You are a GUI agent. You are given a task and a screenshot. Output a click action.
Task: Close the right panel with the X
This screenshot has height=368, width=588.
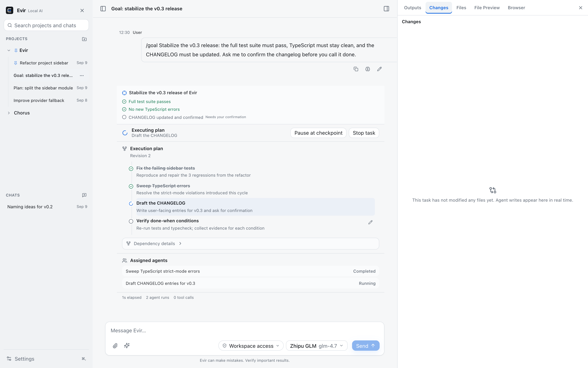point(580,8)
